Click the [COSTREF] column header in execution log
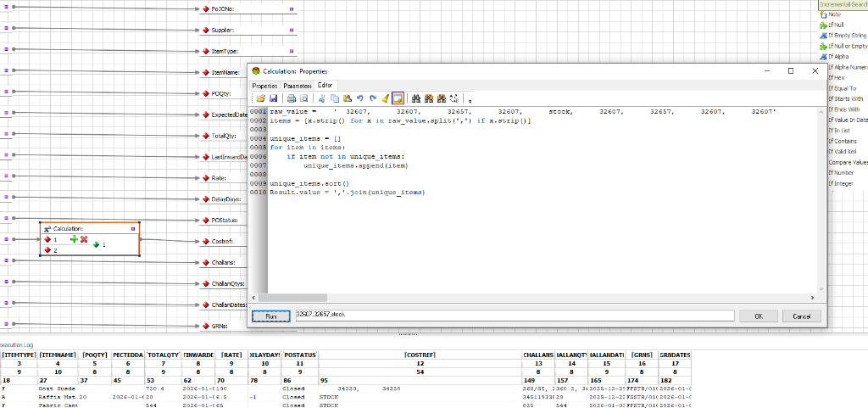The image size is (868, 408). point(420,355)
